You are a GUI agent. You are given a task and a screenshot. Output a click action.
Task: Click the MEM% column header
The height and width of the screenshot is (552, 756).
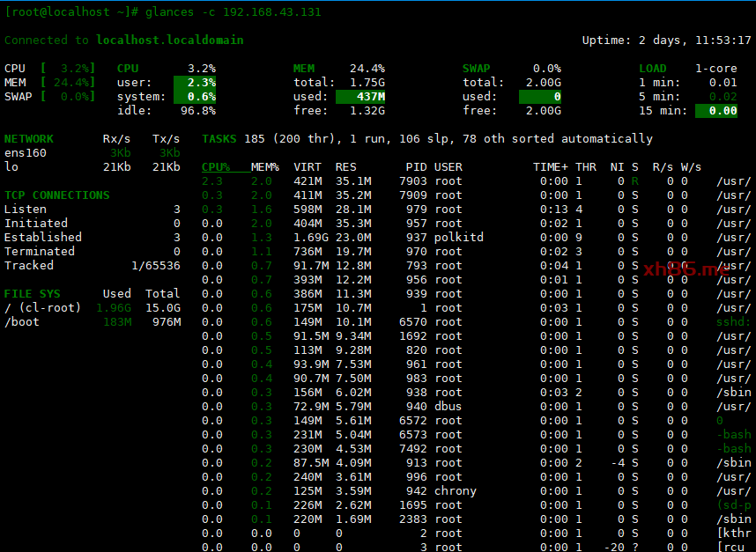click(x=264, y=166)
